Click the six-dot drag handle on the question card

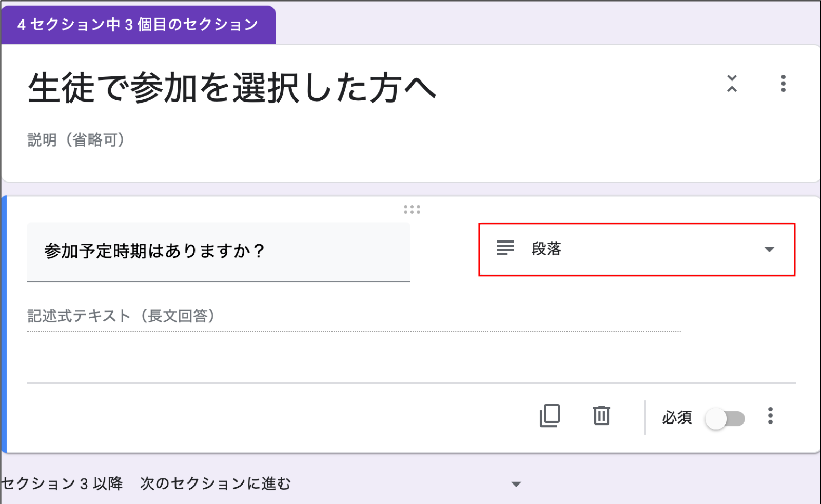412,209
